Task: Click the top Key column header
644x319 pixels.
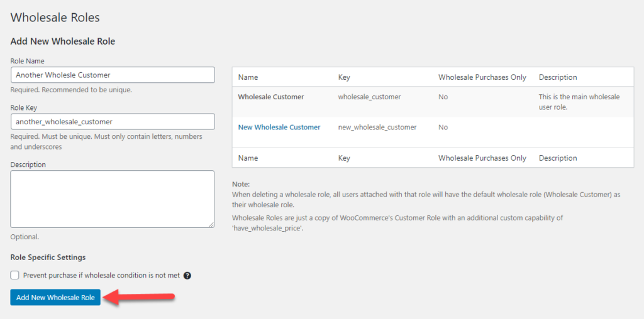Action: point(344,77)
